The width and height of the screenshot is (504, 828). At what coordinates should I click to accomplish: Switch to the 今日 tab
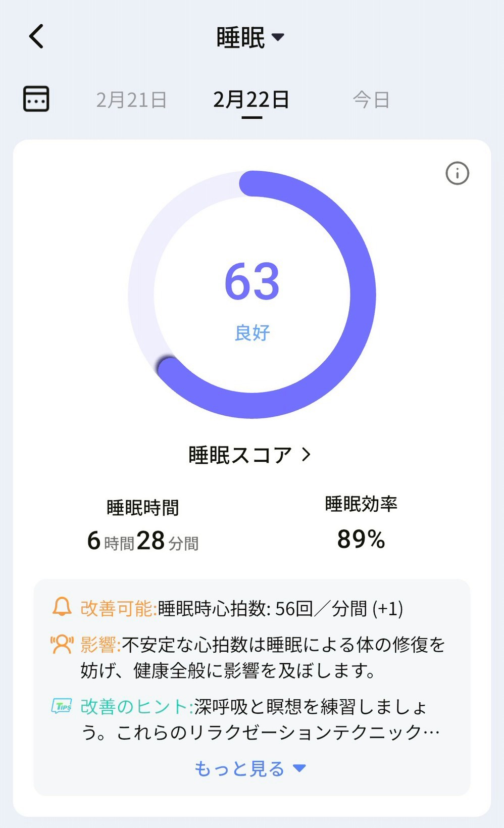pyautogui.click(x=371, y=100)
